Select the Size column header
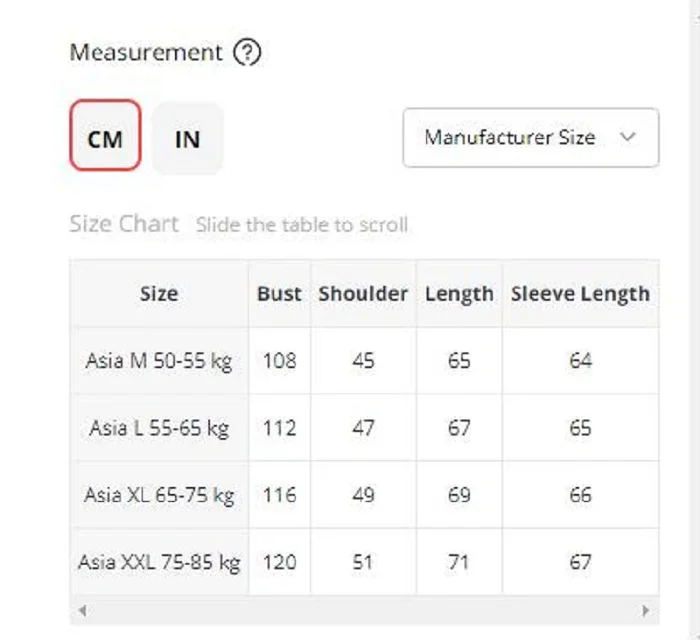 (159, 293)
